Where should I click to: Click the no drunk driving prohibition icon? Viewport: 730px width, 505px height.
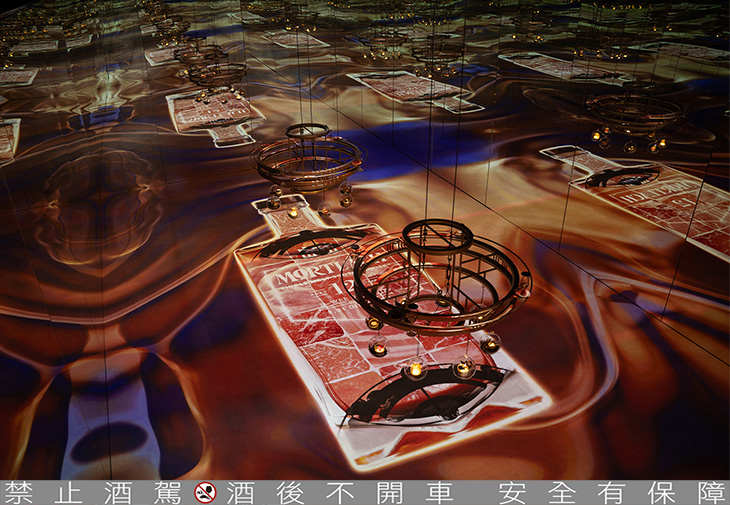point(205,493)
